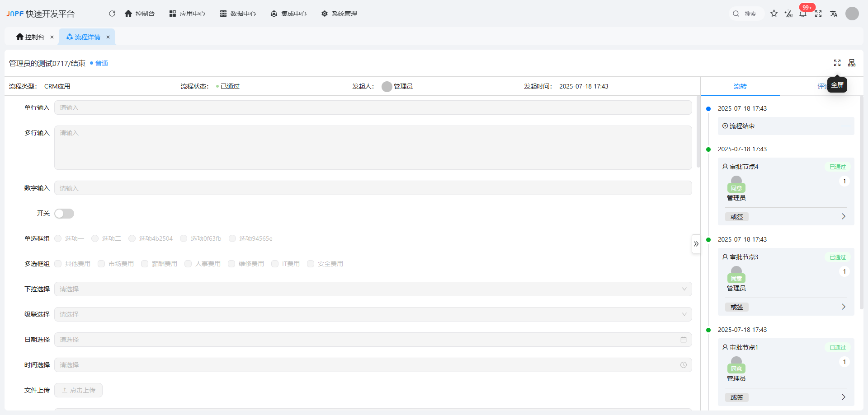Click the star favorites icon
This screenshot has height=415, width=868.
[774, 14]
